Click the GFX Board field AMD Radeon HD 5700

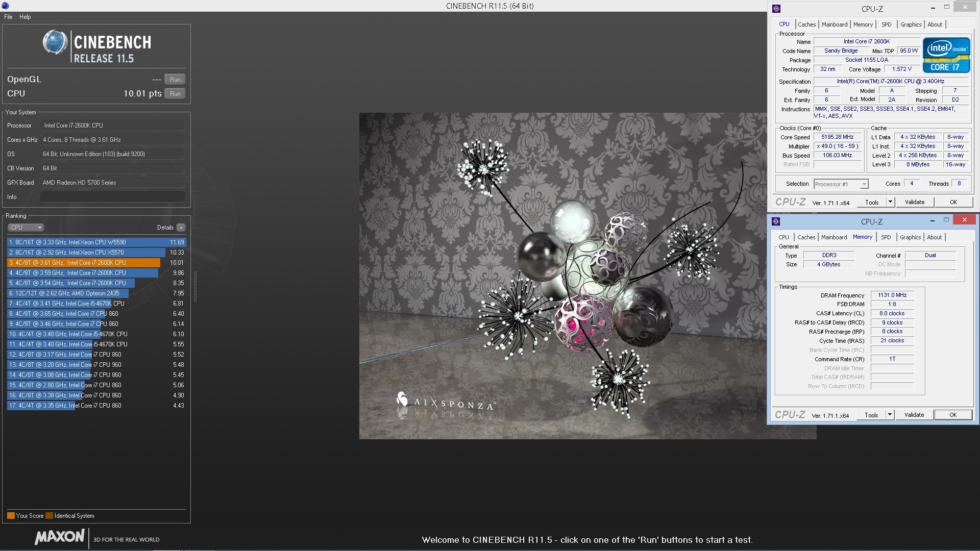tap(113, 183)
